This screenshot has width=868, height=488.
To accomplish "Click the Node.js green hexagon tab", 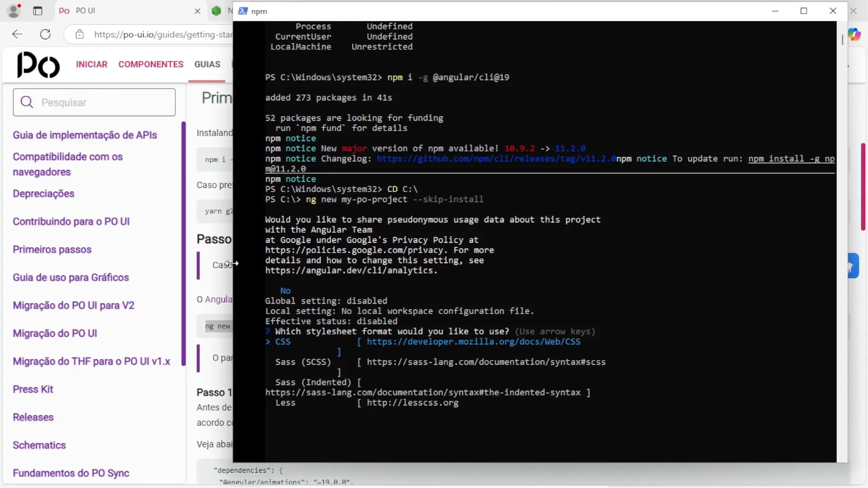I will 217,11.
